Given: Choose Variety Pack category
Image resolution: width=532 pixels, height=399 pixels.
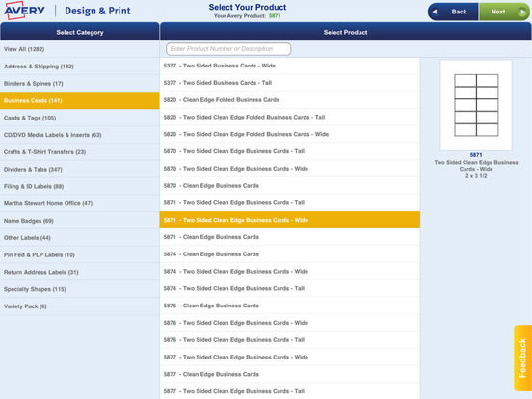Looking at the screenshot, I should [x=79, y=306].
